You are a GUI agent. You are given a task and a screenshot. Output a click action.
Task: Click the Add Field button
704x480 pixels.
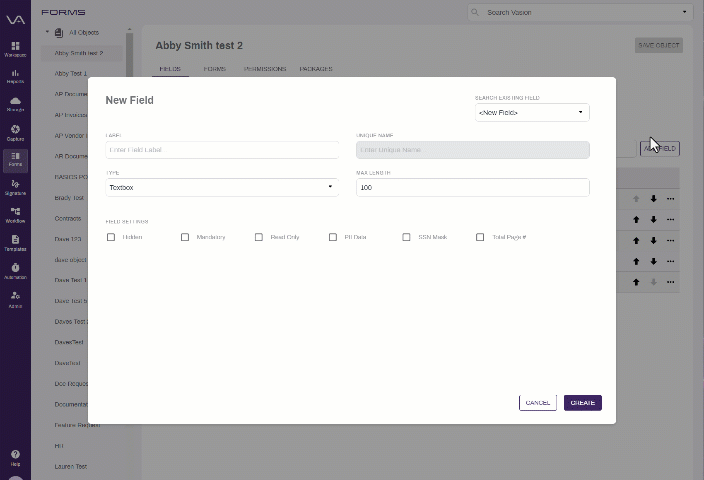tap(660, 149)
